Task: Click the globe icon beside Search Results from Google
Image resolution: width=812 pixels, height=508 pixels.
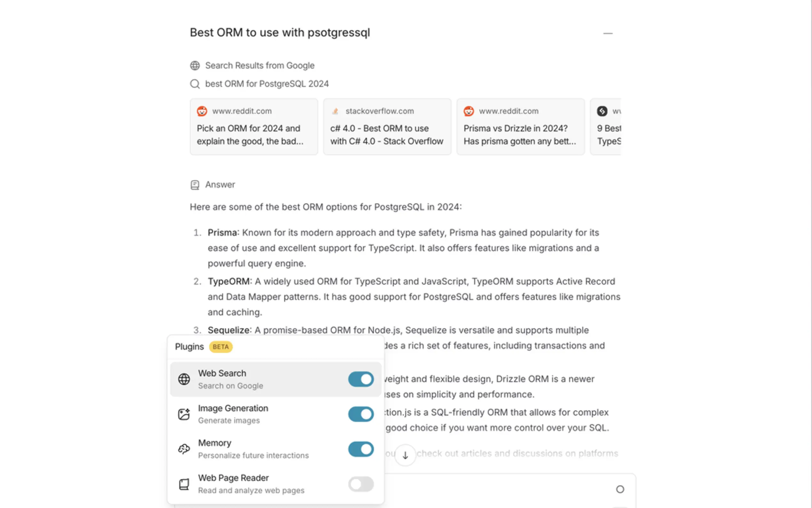Action: pos(195,66)
